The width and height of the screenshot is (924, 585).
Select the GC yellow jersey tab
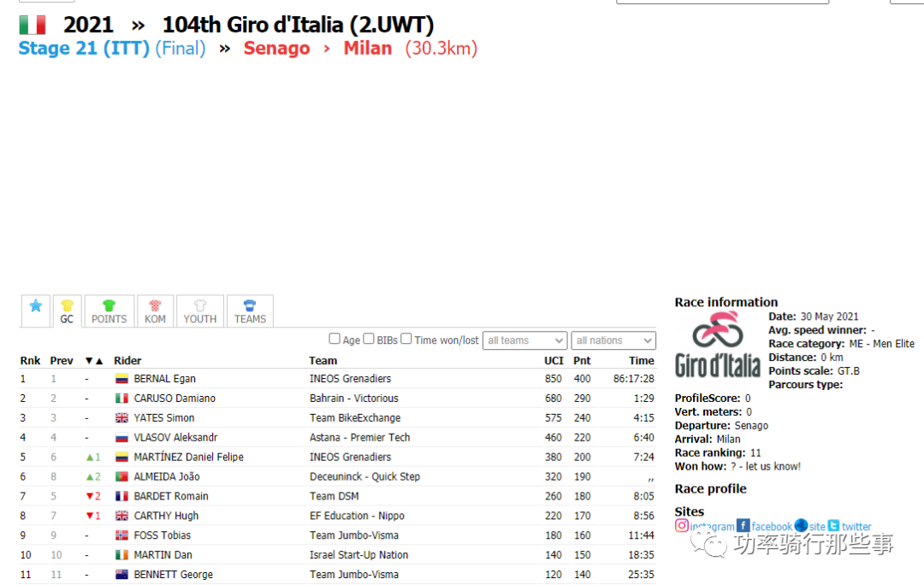pos(67,310)
